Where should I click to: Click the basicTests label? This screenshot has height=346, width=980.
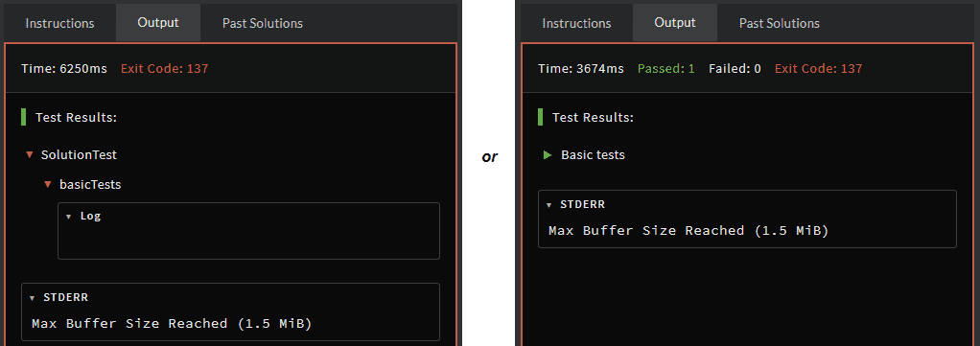click(x=90, y=184)
